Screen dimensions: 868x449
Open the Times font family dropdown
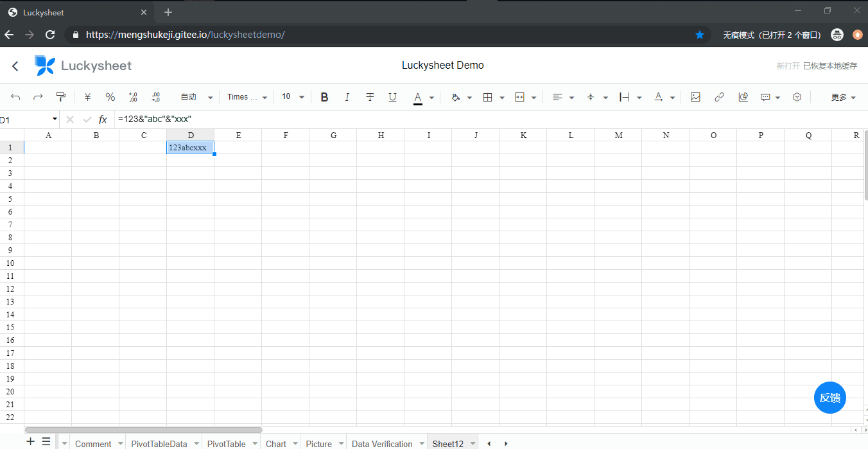[x=247, y=97]
